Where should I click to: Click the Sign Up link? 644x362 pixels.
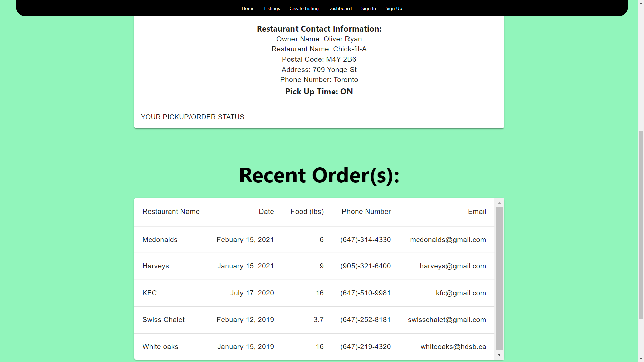(x=394, y=8)
